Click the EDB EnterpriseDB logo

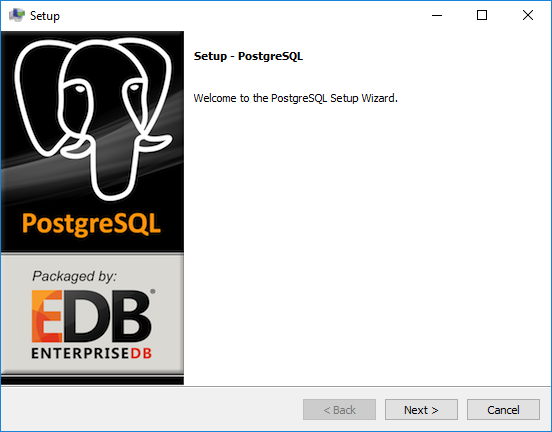coord(93,324)
